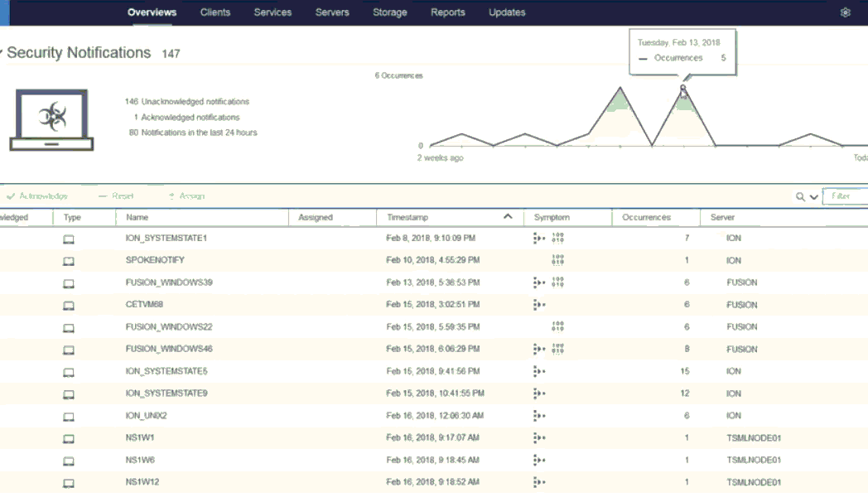Click the client type icon for CETVM68
Viewport: 868px width, 502px height.
coord(69,305)
